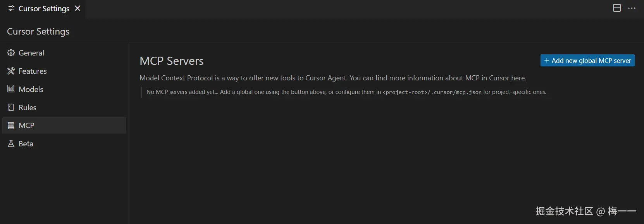The height and width of the screenshot is (224, 644).
Task: Click Add new global MCP server
Action: click(587, 61)
